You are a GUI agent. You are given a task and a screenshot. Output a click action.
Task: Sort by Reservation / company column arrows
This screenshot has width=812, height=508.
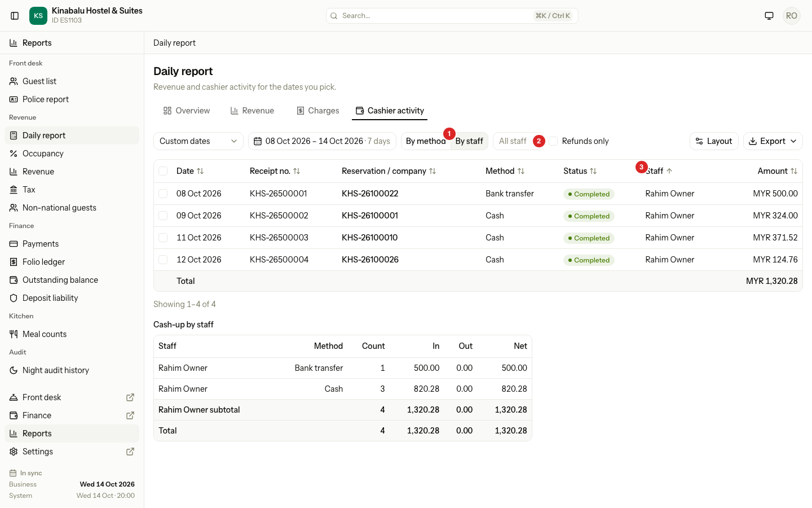click(x=433, y=171)
